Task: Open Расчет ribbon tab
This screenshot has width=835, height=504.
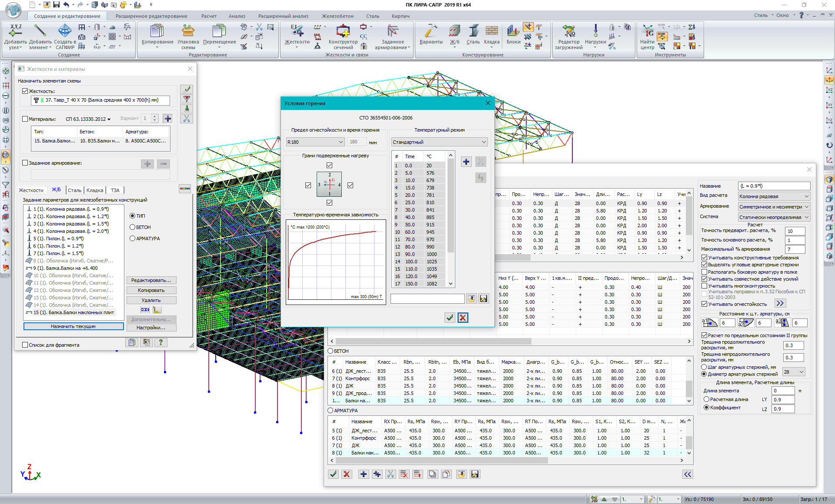Action: coord(209,16)
